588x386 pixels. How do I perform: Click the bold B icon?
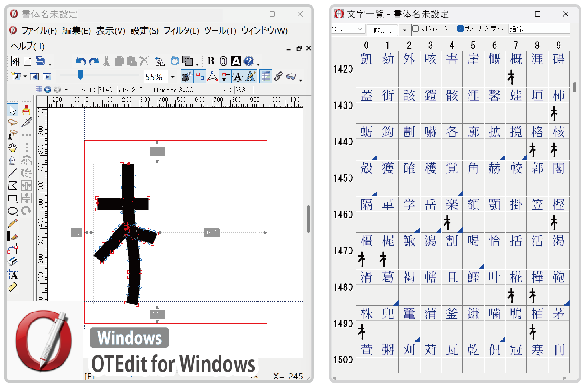click(x=211, y=61)
